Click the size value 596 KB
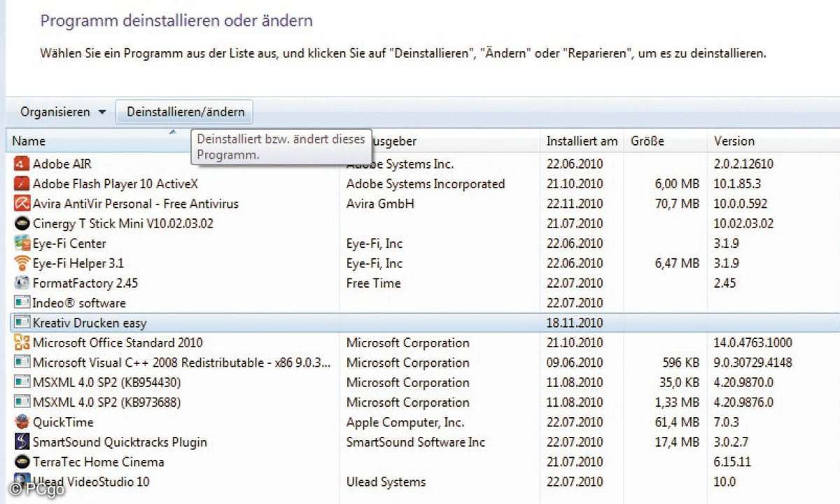The height and width of the screenshot is (504, 840). pos(680,363)
